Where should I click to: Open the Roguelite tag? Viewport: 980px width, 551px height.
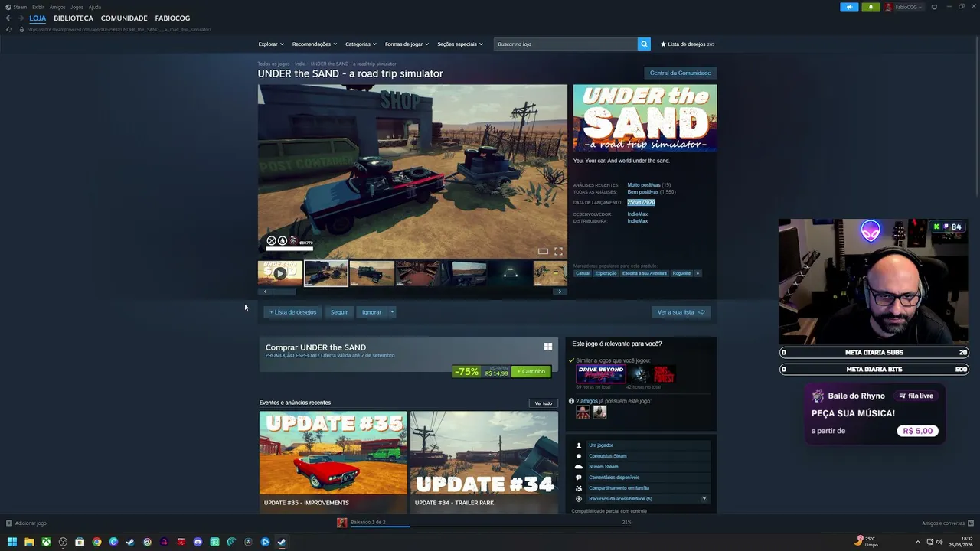tap(681, 273)
